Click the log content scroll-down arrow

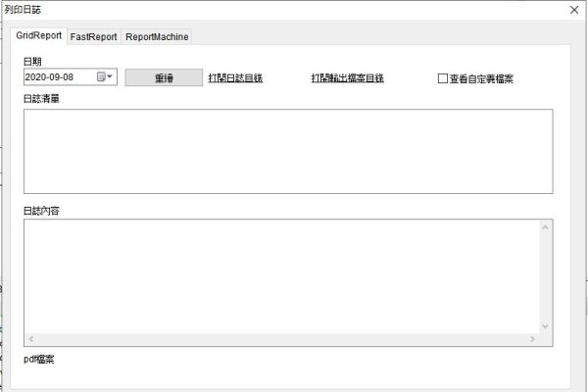click(x=545, y=326)
